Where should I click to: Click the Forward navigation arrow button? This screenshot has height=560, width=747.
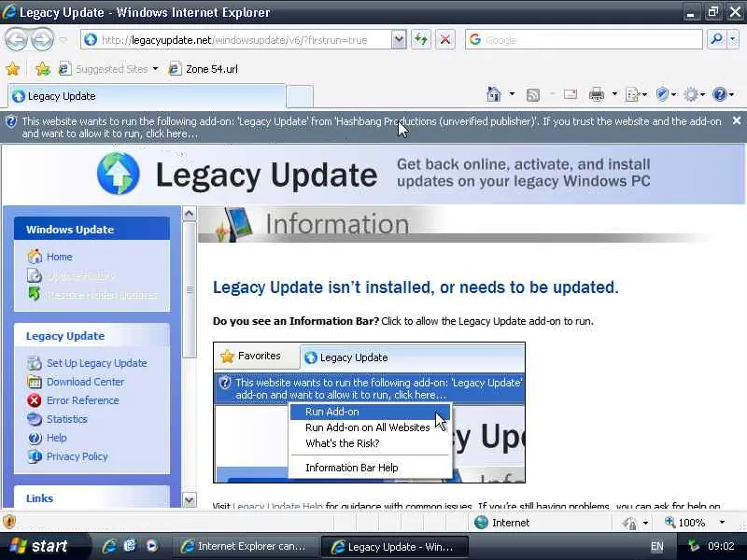click(x=43, y=40)
